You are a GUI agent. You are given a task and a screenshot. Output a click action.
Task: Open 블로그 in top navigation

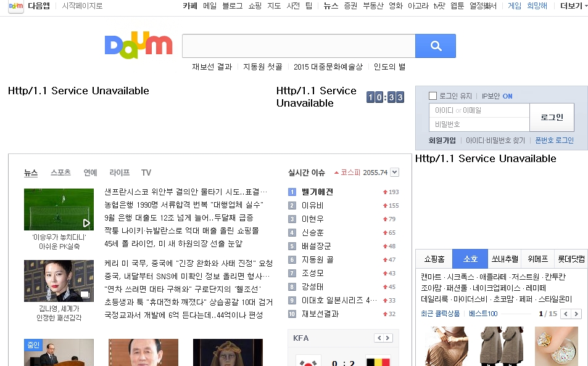(x=232, y=6)
